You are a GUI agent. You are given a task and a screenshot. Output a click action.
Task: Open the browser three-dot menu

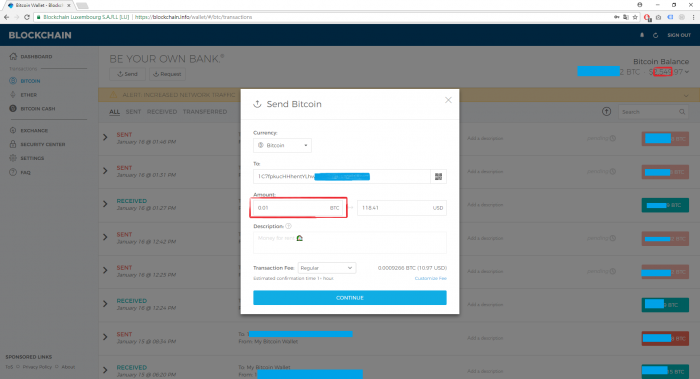(x=693, y=17)
